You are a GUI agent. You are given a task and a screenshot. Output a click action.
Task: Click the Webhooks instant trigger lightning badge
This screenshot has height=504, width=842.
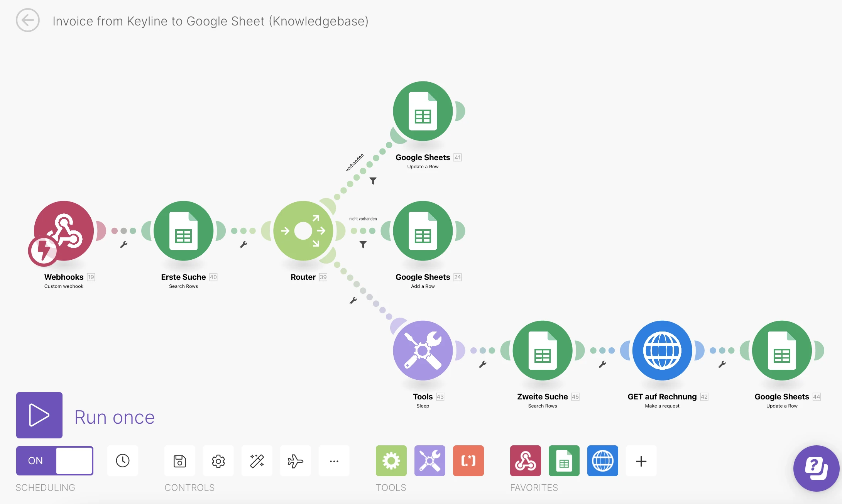click(x=43, y=251)
